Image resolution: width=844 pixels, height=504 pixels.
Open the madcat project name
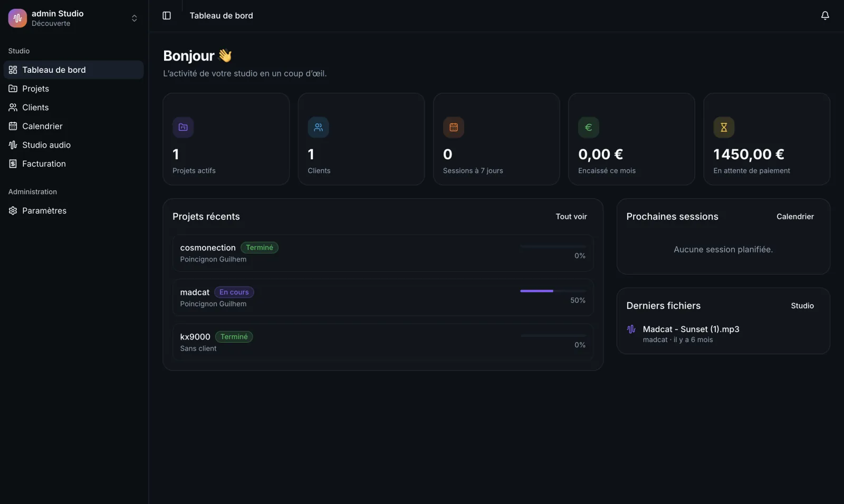coord(195,292)
